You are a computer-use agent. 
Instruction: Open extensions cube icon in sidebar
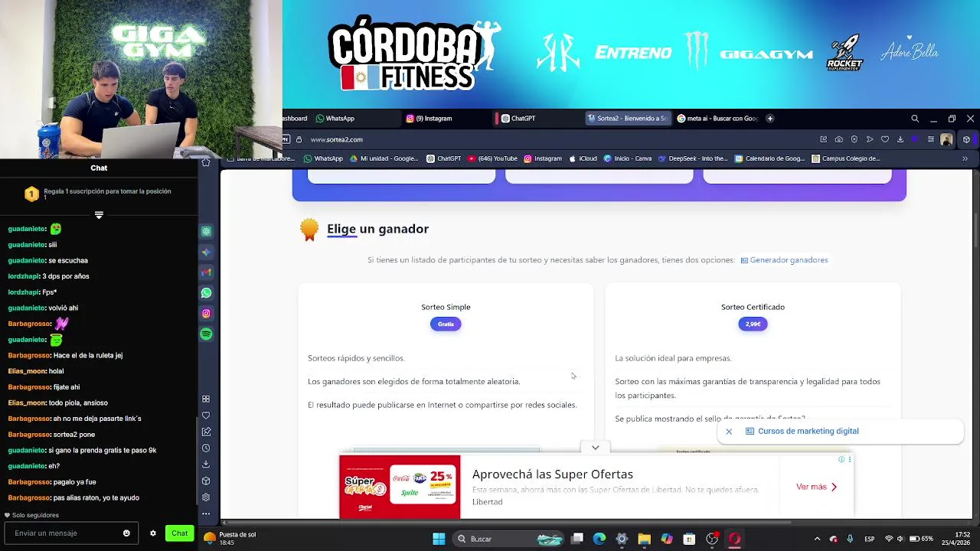(x=206, y=481)
